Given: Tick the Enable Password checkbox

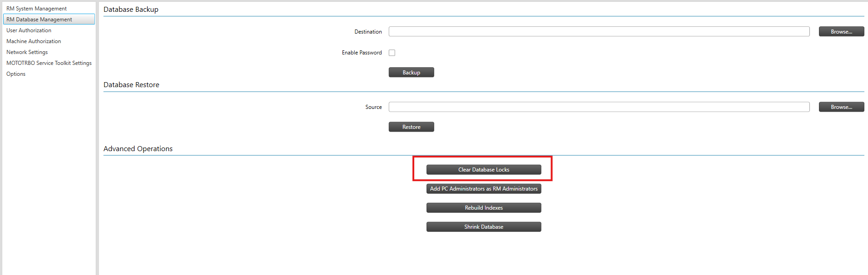Looking at the screenshot, I should click(x=392, y=53).
